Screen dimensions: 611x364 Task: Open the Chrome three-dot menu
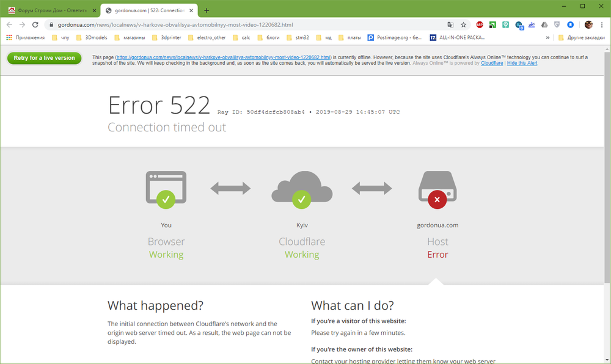pos(602,24)
